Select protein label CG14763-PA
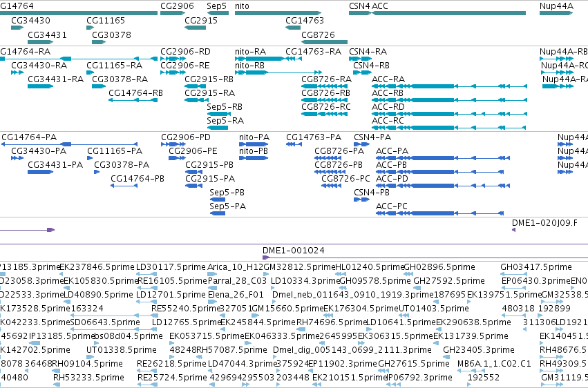The height and width of the screenshot is (388, 588). pyautogui.click(x=314, y=137)
